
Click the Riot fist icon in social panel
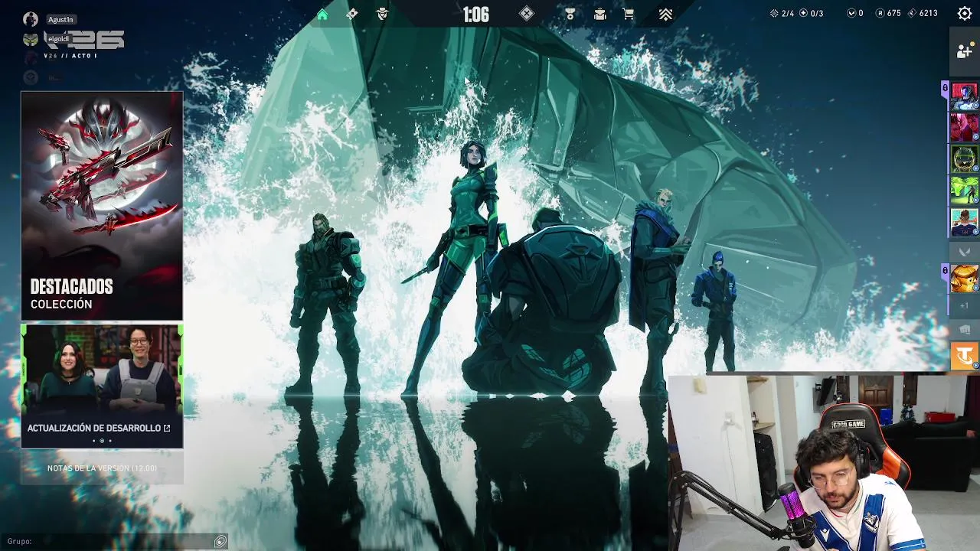tap(964, 330)
